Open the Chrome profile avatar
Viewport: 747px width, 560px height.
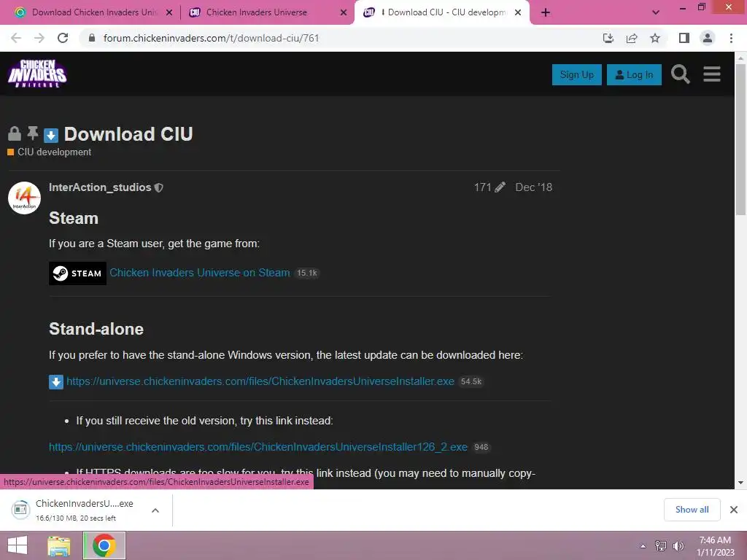pyautogui.click(x=708, y=38)
